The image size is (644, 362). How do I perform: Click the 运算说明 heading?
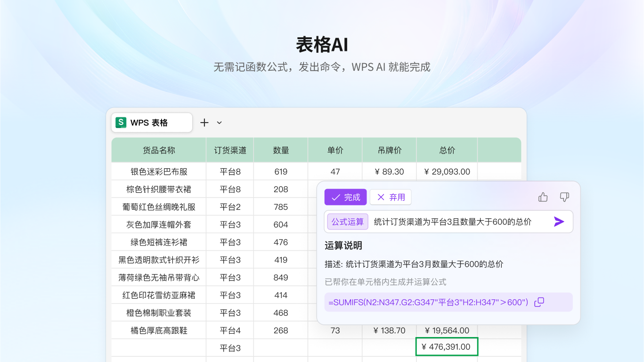pyautogui.click(x=343, y=246)
